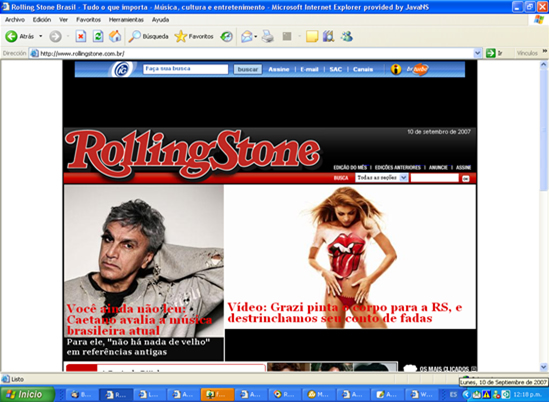549x402 pixels.
Task: Open the Assine link in blue bar
Action: pos(279,69)
